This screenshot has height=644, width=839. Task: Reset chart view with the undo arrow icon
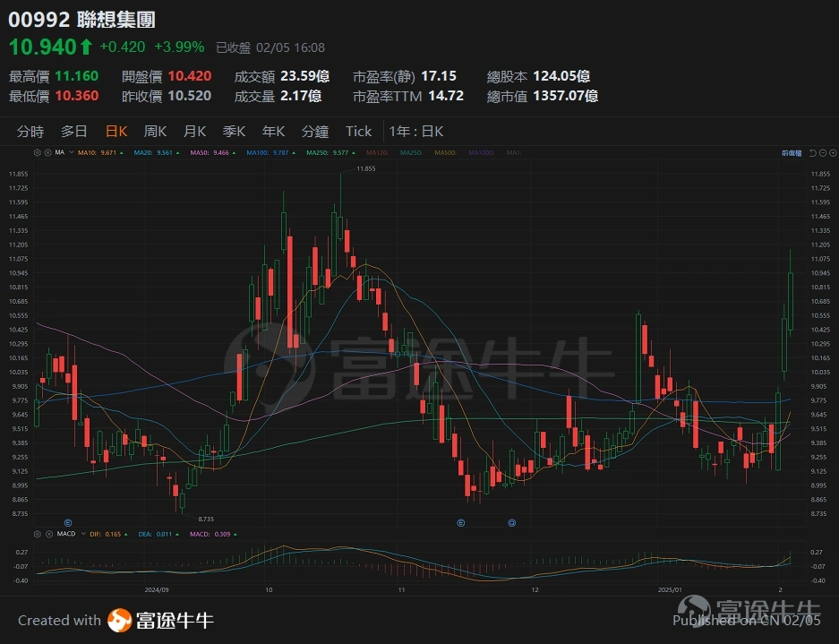tap(812, 153)
